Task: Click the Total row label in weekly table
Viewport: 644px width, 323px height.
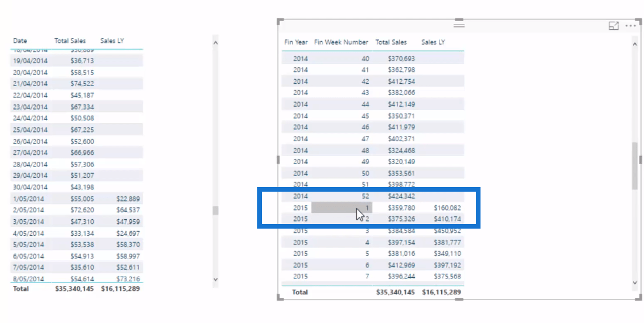Action: [300, 292]
